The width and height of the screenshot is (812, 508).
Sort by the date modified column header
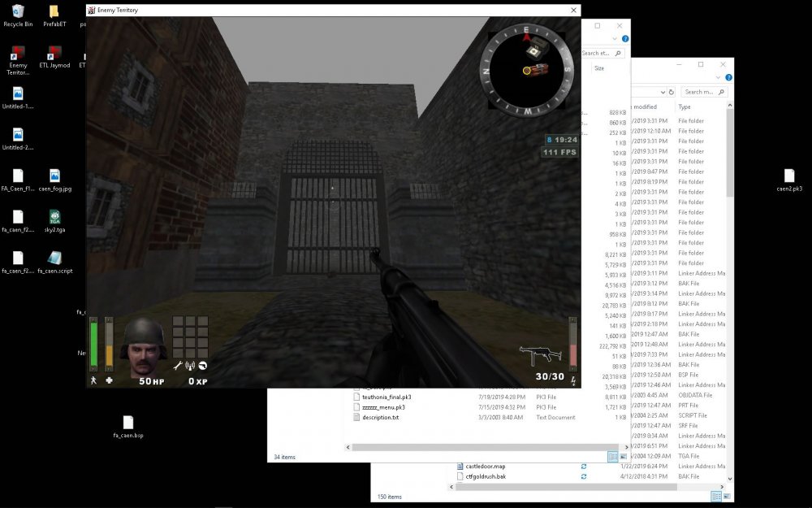point(645,106)
